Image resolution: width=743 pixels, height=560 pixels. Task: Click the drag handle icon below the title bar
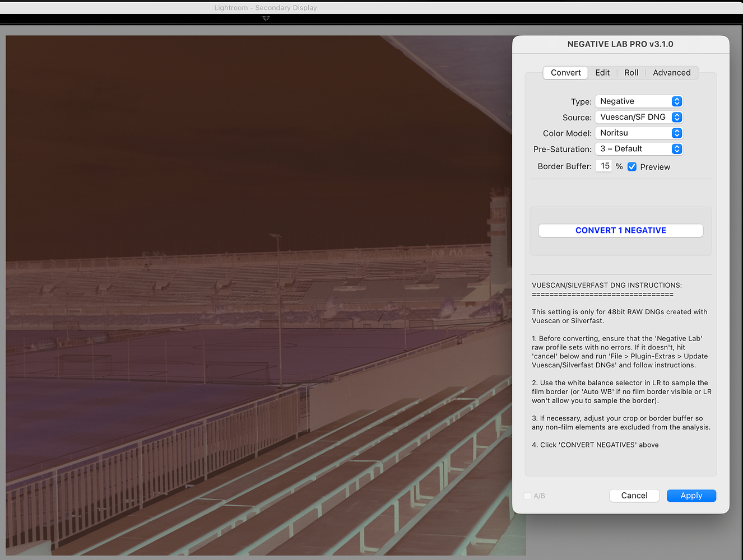[x=265, y=18]
